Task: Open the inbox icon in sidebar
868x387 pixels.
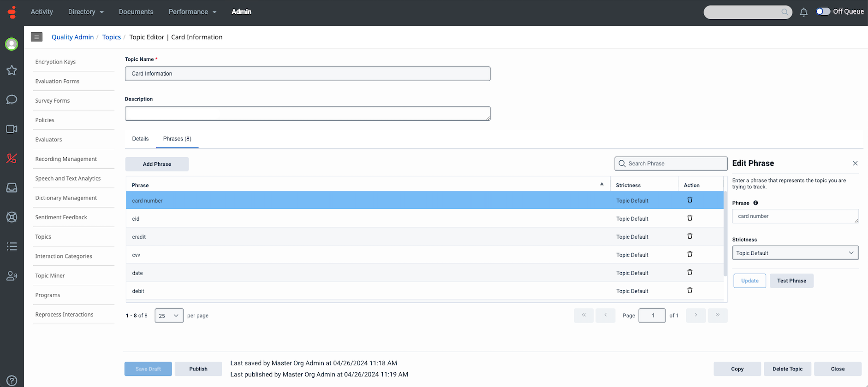Action: click(12, 188)
